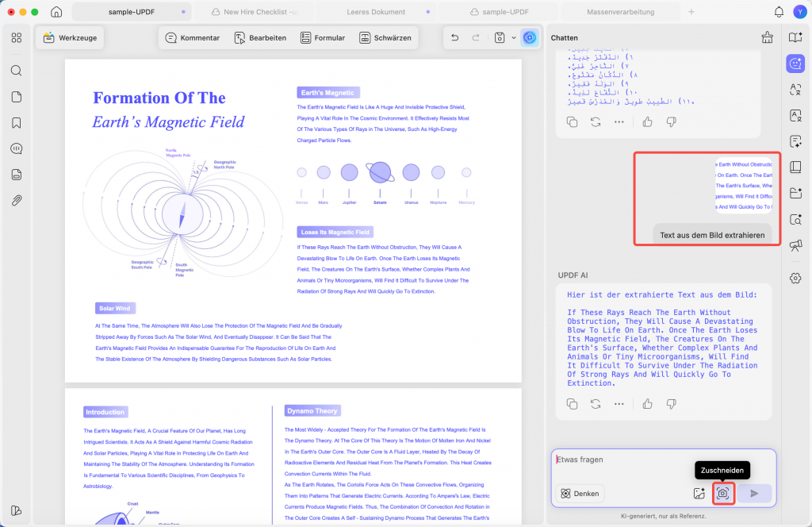This screenshot has width=812, height=527.
Task: Open the form fields panel icon
Action: coord(17,175)
